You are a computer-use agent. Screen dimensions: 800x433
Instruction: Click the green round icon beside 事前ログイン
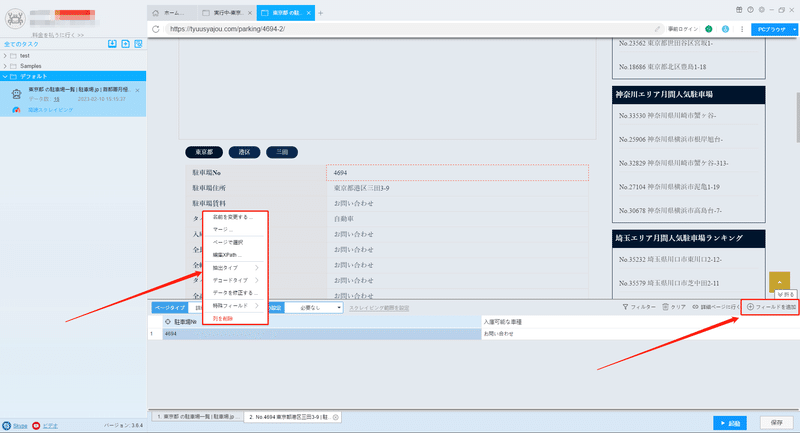(x=709, y=29)
